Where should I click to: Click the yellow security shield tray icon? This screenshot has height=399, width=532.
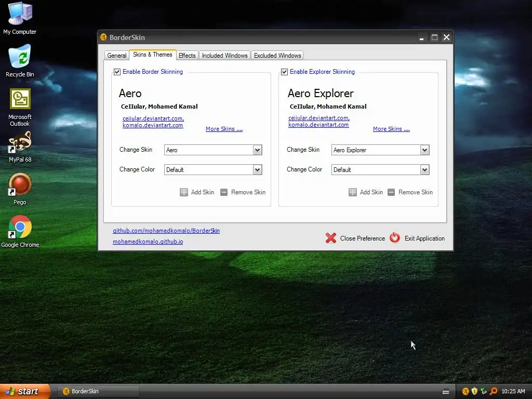(x=474, y=391)
